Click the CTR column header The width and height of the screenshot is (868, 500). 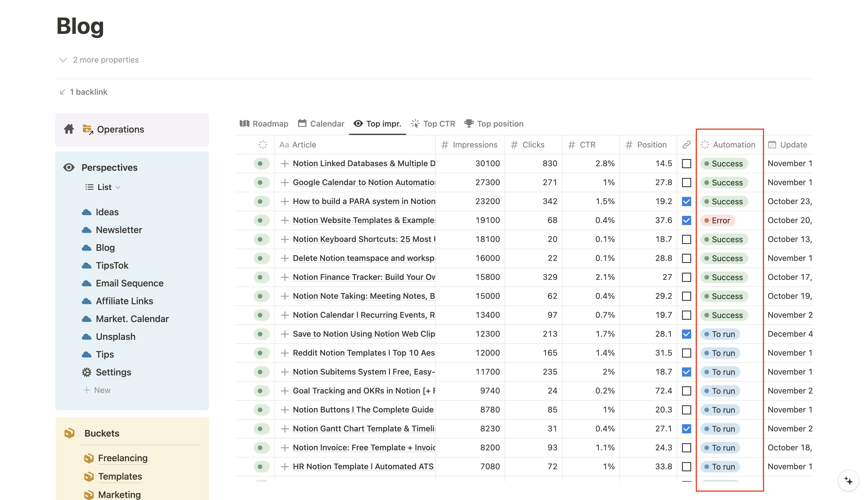(590, 145)
